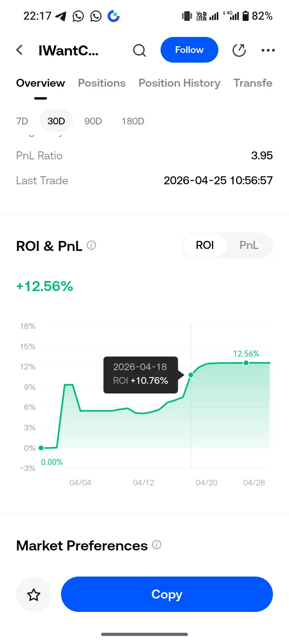Viewport: 289px width, 644px height.
Task: Open the three-dot more options menu
Action: pos(268,50)
